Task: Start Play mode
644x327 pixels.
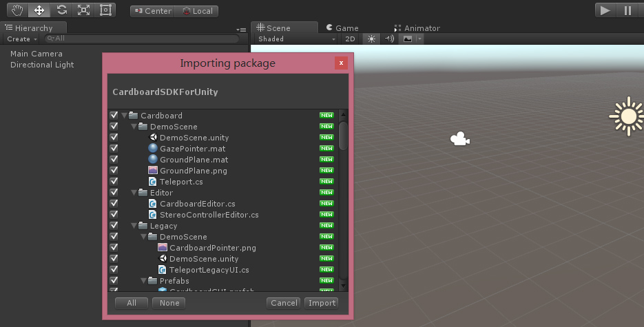Action: [x=605, y=10]
